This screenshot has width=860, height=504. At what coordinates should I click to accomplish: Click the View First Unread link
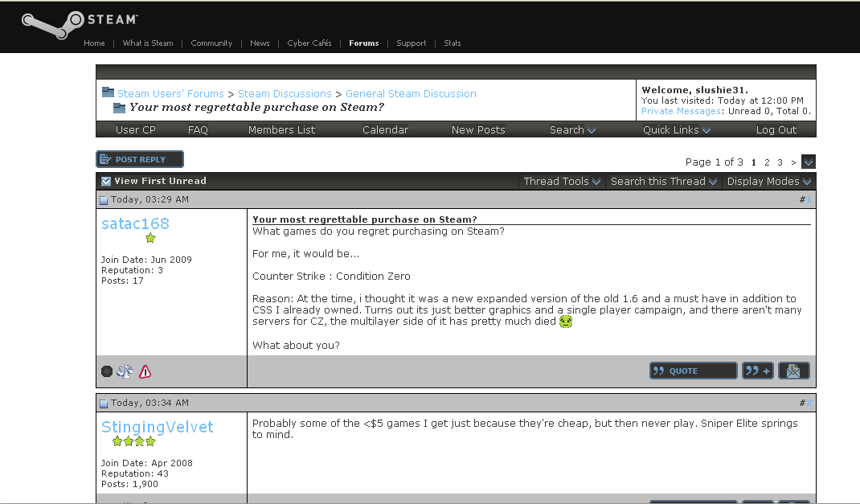(x=160, y=181)
